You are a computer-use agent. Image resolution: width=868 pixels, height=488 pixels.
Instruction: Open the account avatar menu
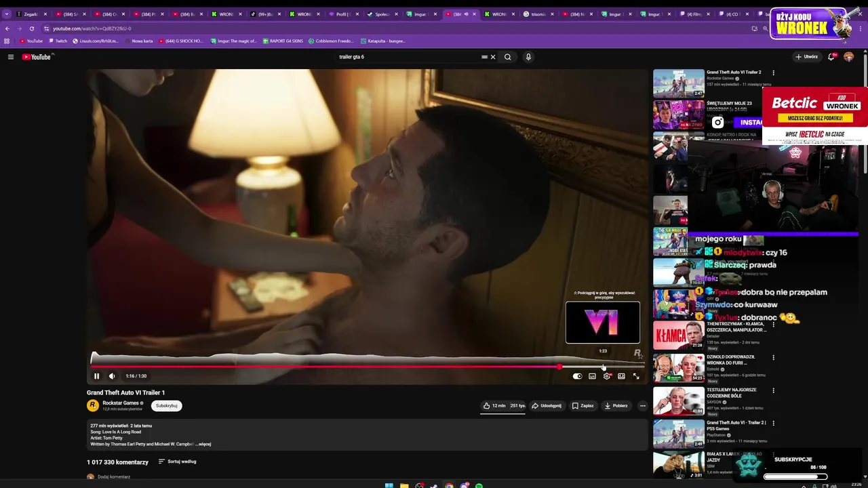point(849,57)
